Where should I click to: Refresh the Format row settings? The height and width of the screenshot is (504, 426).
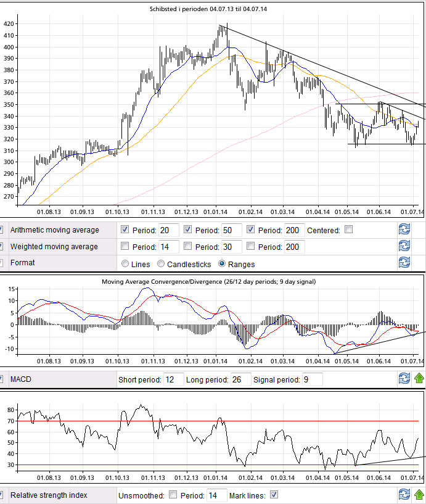click(x=404, y=263)
